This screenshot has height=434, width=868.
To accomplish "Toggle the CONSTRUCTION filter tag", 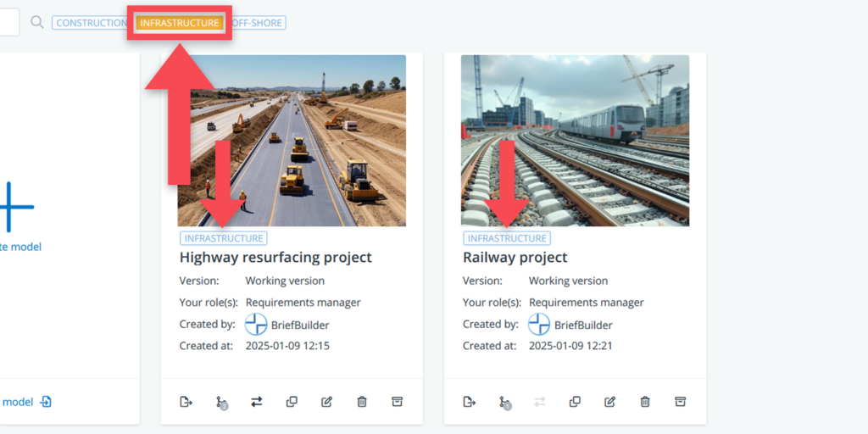I will (x=90, y=23).
